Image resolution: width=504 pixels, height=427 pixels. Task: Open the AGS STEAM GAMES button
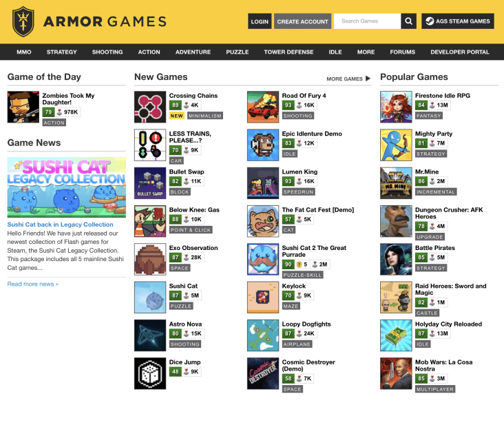pyautogui.click(x=458, y=21)
